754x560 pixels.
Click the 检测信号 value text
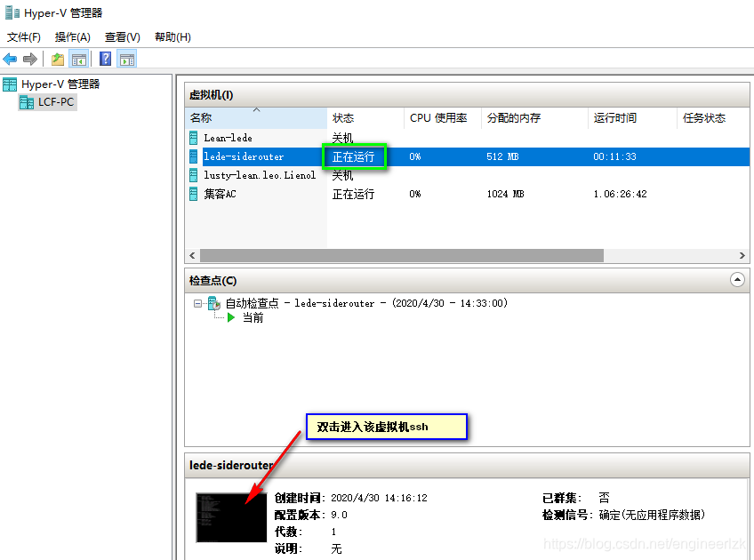[652, 515]
